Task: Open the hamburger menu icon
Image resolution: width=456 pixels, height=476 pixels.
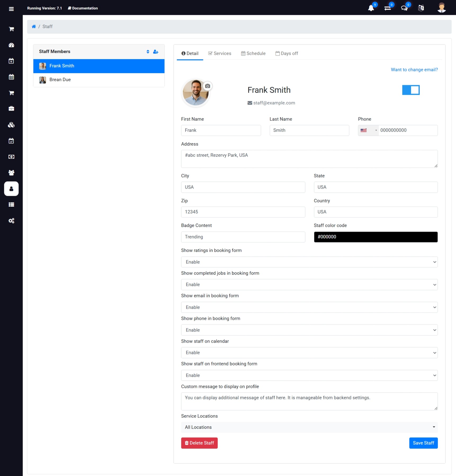Action: [x=11, y=9]
